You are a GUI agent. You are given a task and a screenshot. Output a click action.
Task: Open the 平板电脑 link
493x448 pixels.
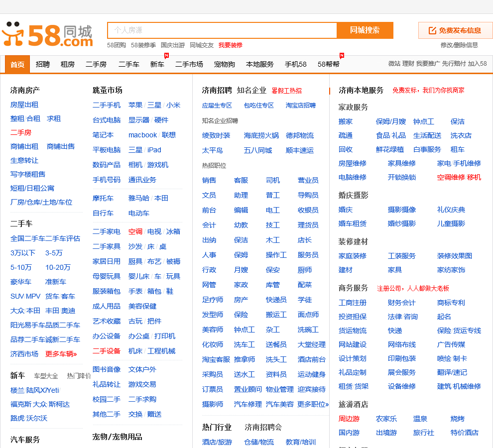[107, 150]
